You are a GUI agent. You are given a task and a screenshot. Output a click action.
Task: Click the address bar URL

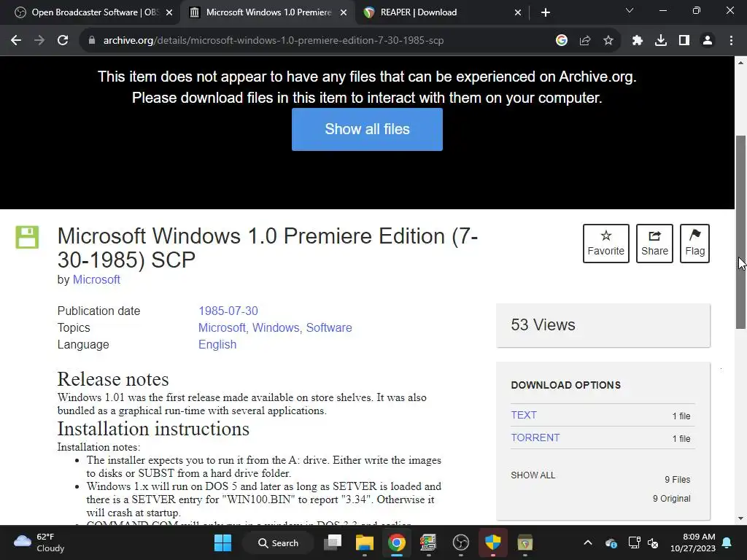[274, 41]
